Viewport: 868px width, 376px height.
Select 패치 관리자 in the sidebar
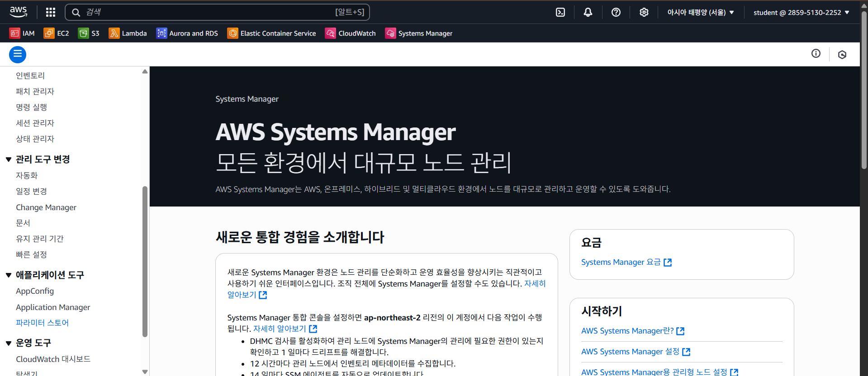[x=35, y=91]
